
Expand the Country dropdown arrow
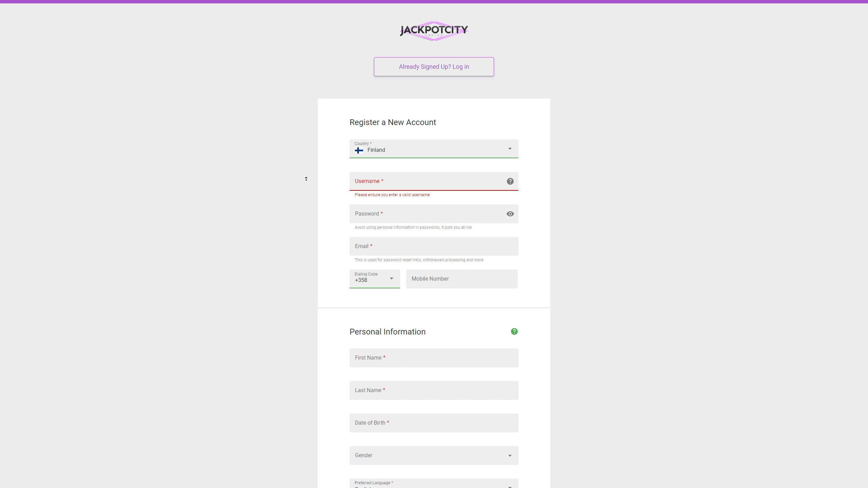click(x=509, y=149)
